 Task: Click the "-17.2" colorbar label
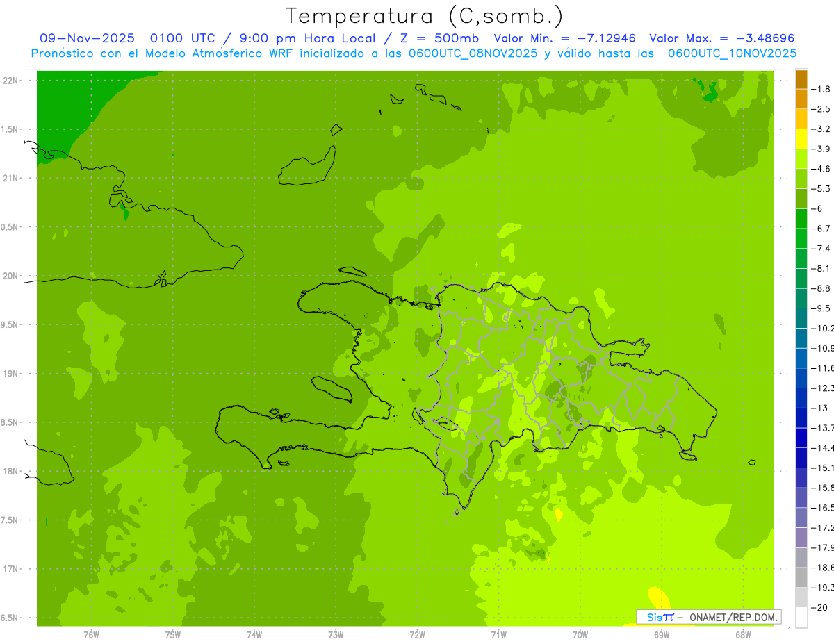tap(822, 528)
